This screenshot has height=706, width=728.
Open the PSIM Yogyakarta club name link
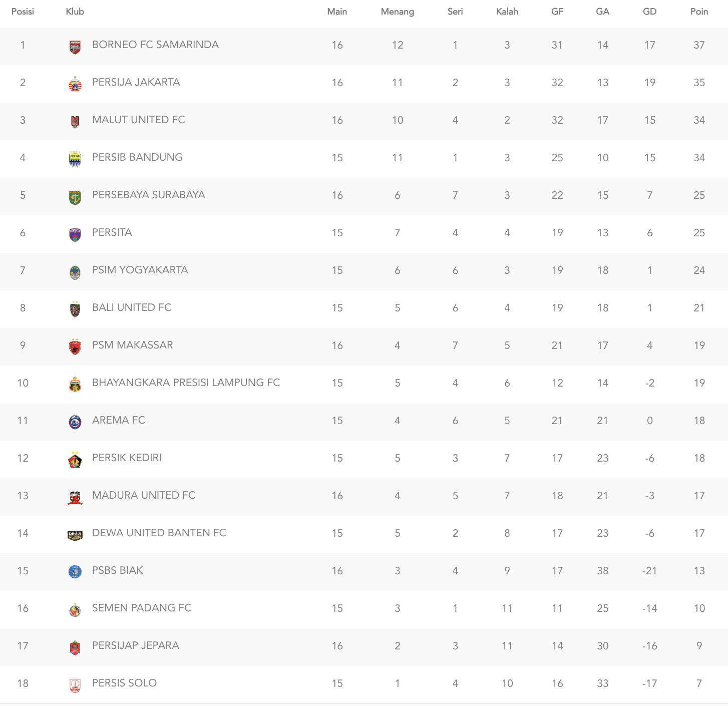point(140,270)
